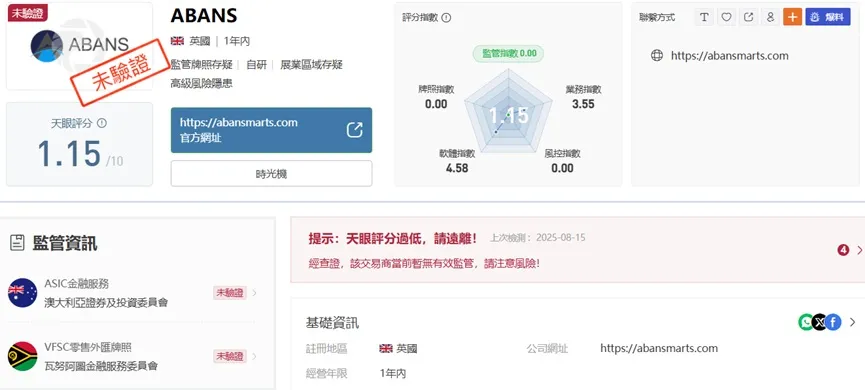Click the 展業區域存疑 tag
865x390 pixels.
coord(312,65)
